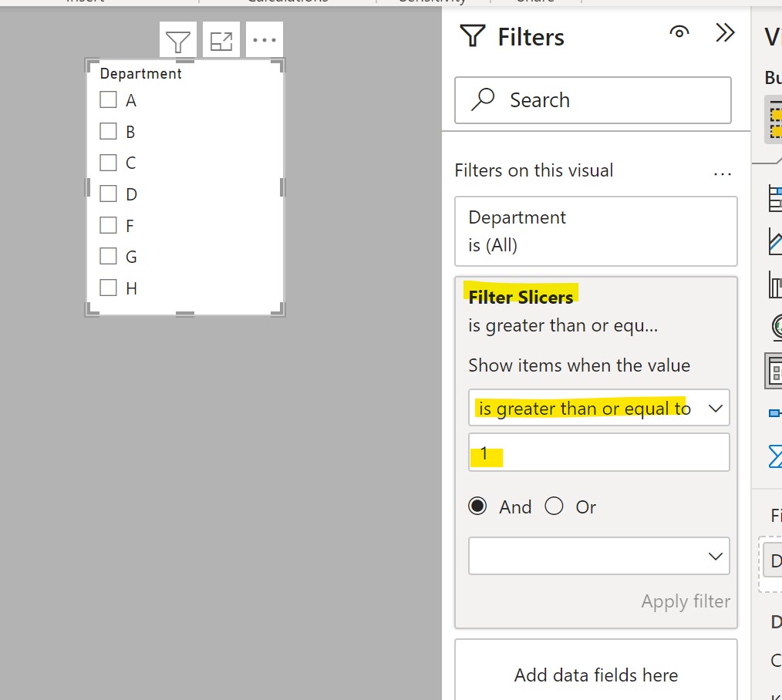Open the ellipsis menu beside Filters on this visual
The width and height of the screenshot is (782, 700).
point(722,174)
